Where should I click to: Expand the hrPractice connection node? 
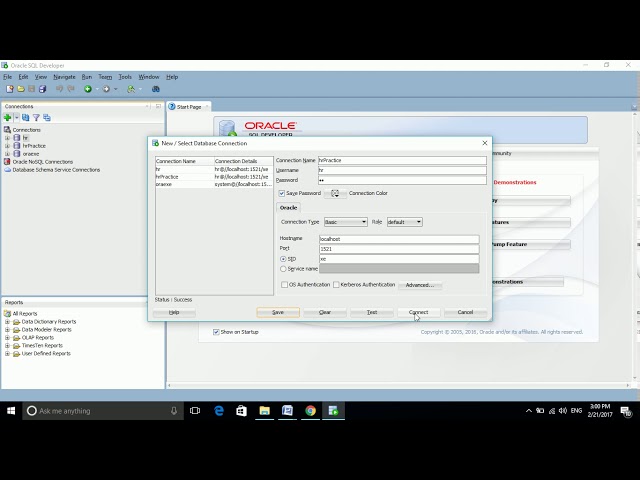coord(7,146)
